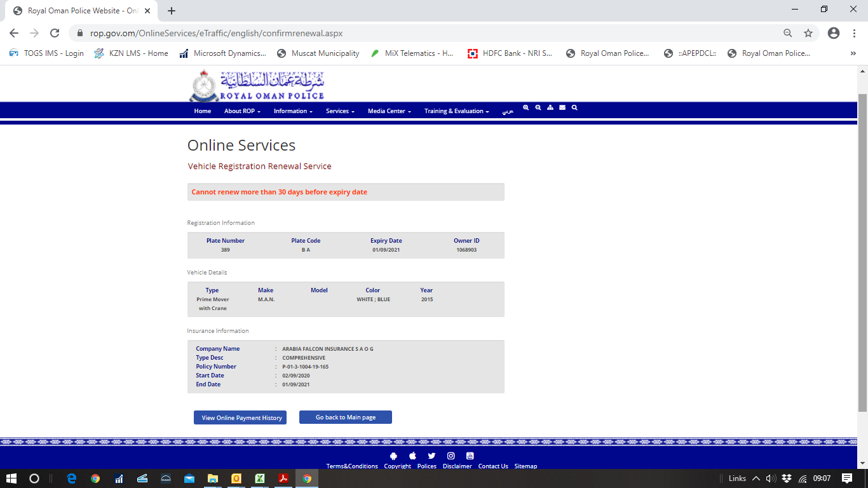
Task: Open Excel from the Windows taskbar
Action: pos(260,478)
